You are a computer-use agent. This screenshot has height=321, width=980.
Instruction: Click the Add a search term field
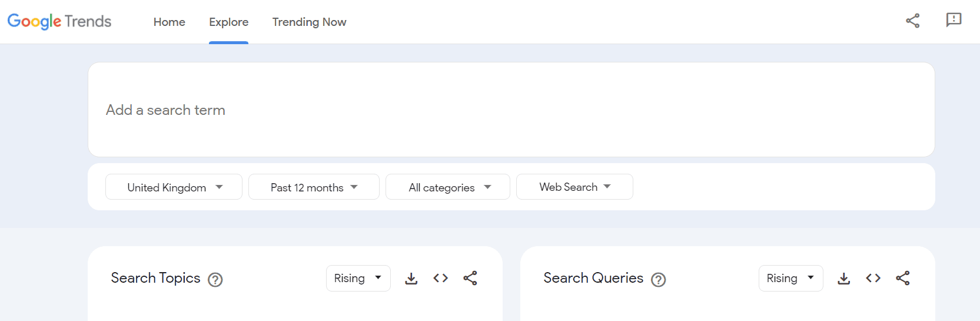pyautogui.click(x=511, y=110)
